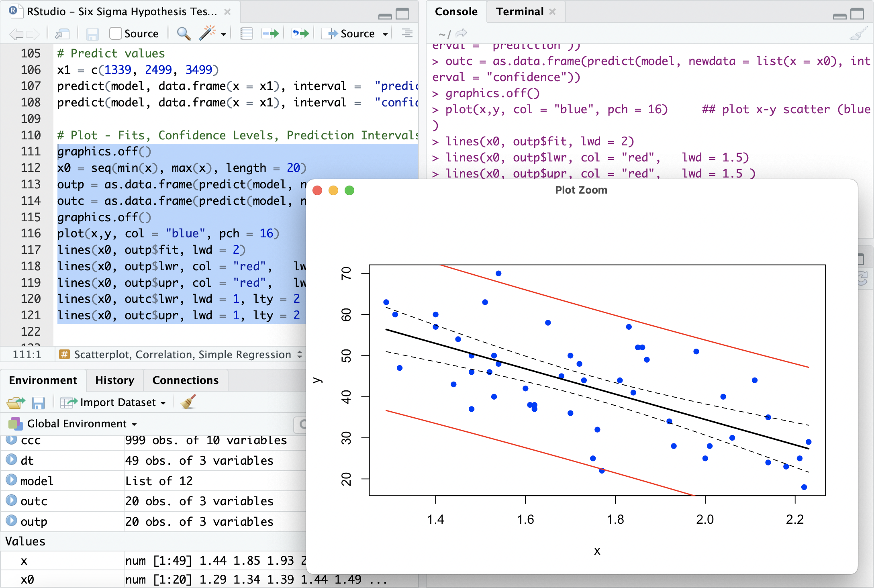
Task: Open the code tools magic wand
Action: click(x=208, y=34)
